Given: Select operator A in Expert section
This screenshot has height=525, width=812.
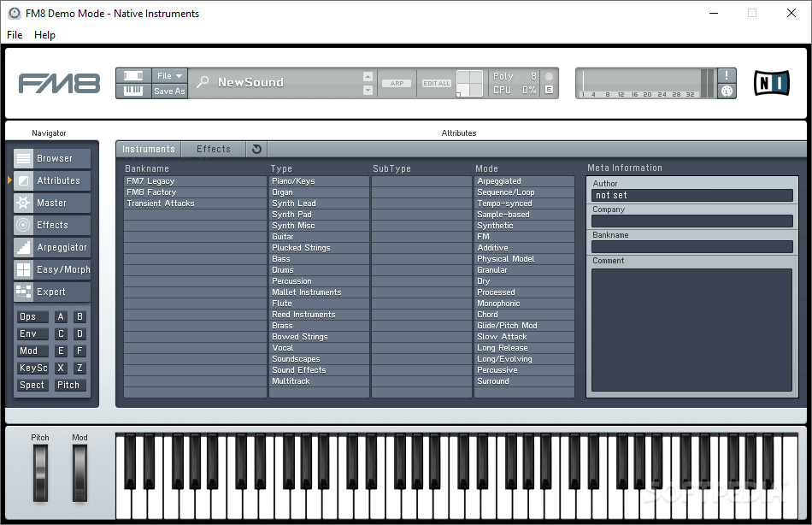Looking at the screenshot, I should click(61, 316).
